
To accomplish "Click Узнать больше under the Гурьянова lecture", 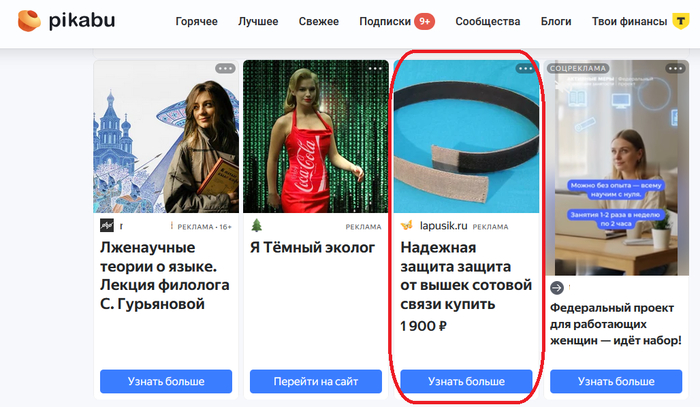I will coord(166,382).
